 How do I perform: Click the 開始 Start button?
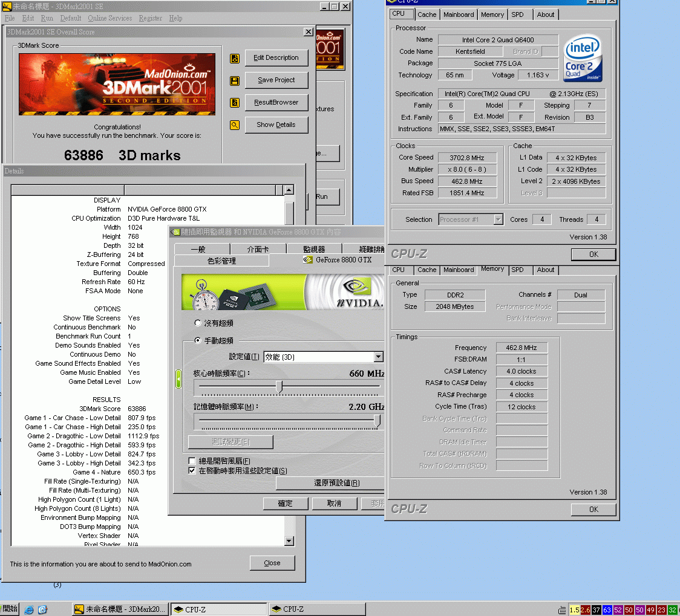pyautogui.click(x=10, y=609)
